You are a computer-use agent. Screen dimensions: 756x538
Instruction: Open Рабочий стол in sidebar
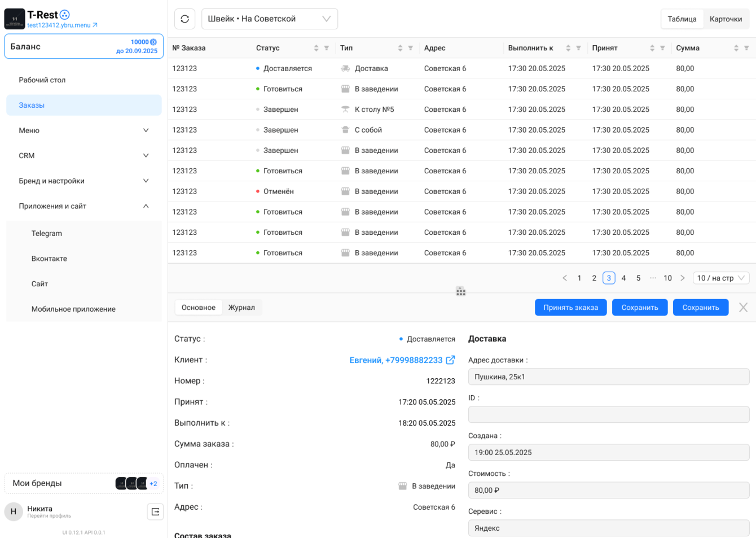tap(84, 80)
